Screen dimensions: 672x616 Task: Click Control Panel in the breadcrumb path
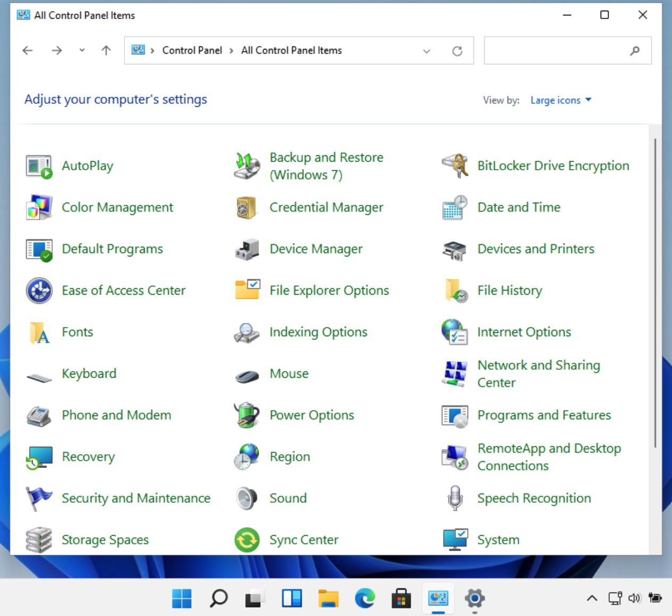(192, 51)
